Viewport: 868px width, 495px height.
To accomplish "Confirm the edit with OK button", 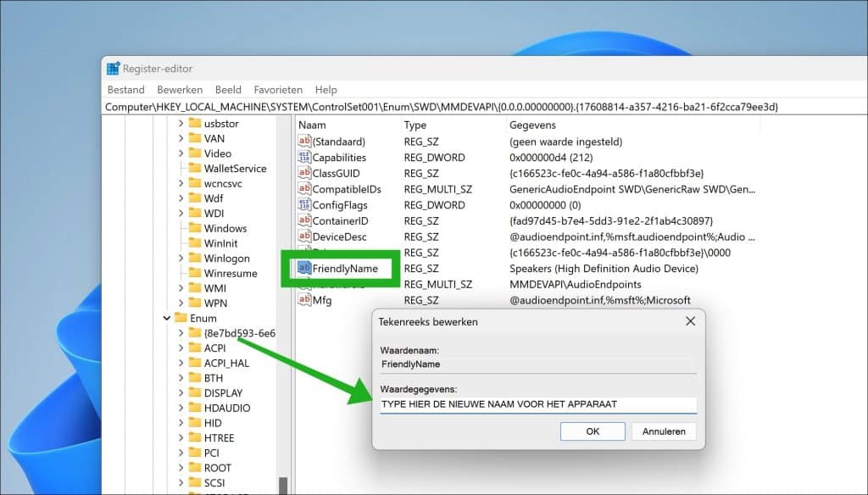I will tap(593, 431).
